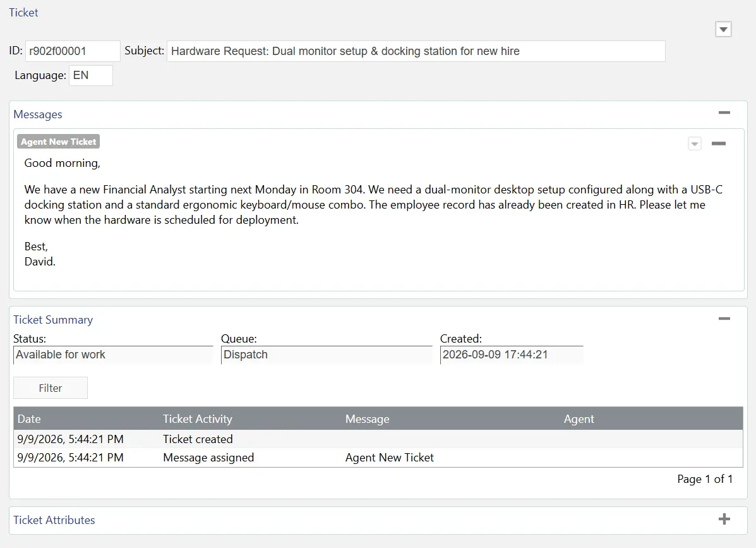
Task: Select the Ticket created activity row
Action: point(378,439)
